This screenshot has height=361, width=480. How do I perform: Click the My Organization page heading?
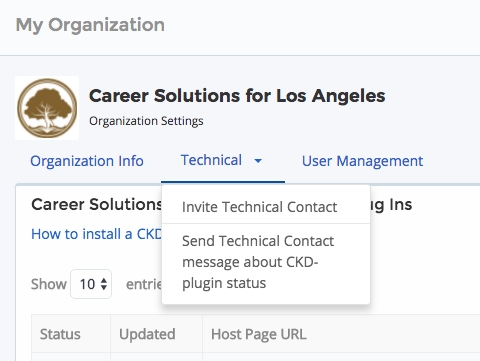pos(90,25)
